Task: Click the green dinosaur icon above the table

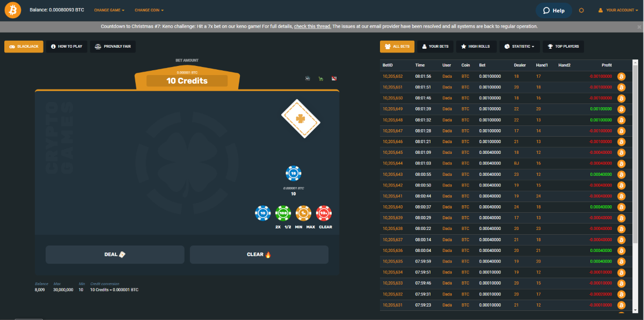Action: (320, 78)
